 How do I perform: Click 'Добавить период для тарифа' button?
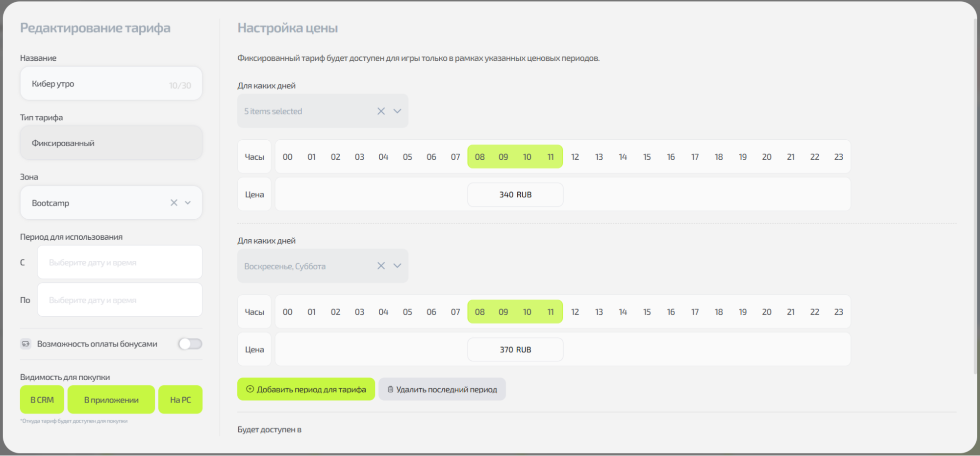coord(306,389)
